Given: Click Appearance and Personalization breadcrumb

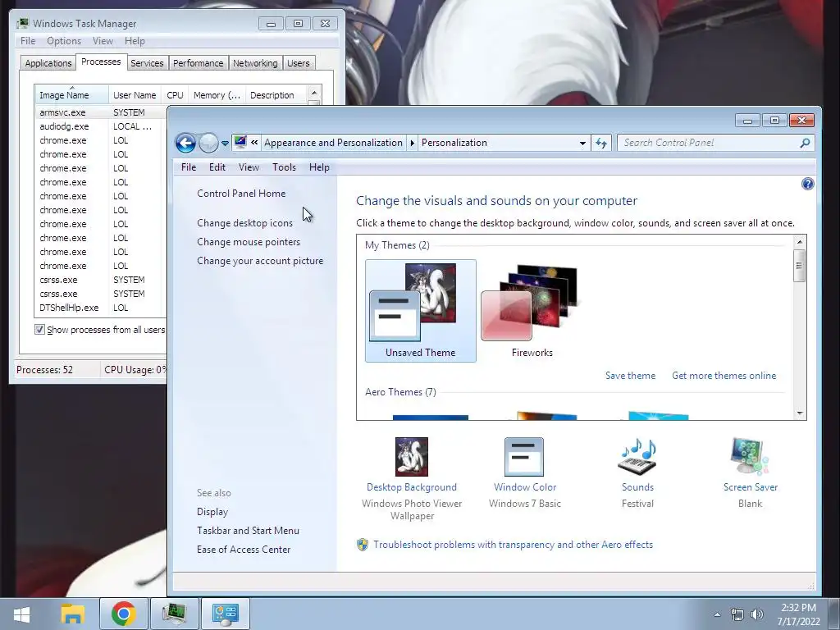Looking at the screenshot, I should pos(333,143).
